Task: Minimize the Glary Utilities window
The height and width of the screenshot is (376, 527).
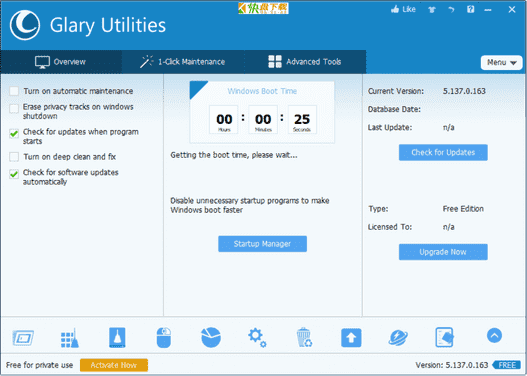Action: [x=488, y=10]
